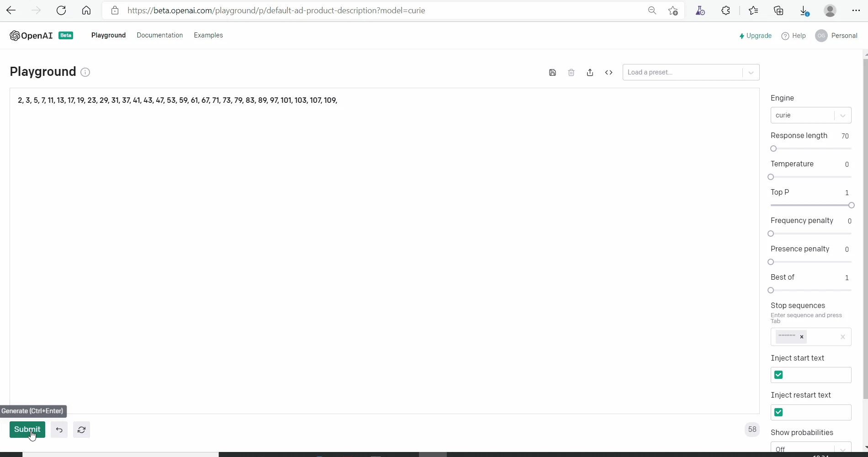Click the zoom magnifier in address bar

[652, 11]
